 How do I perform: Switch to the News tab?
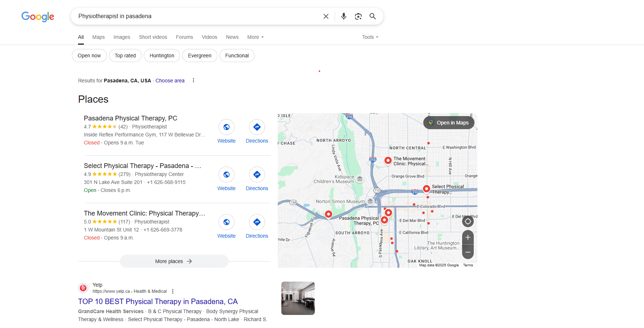coord(232,37)
